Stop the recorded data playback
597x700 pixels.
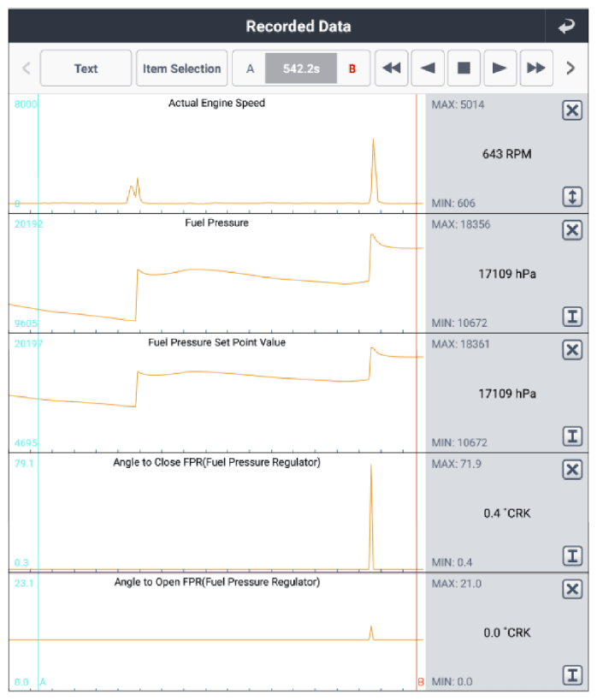coord(464,68)
